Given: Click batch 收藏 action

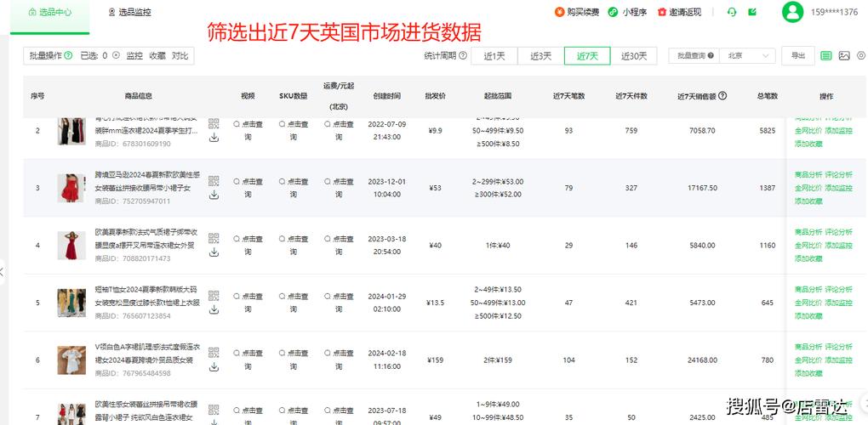Looking at the screenshot, I should [x=157, y=55].
